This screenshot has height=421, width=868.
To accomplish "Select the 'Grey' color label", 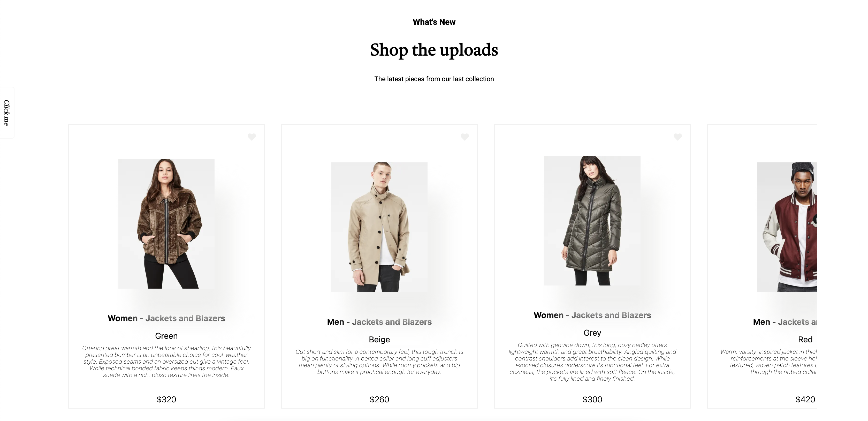I will 592,333.
